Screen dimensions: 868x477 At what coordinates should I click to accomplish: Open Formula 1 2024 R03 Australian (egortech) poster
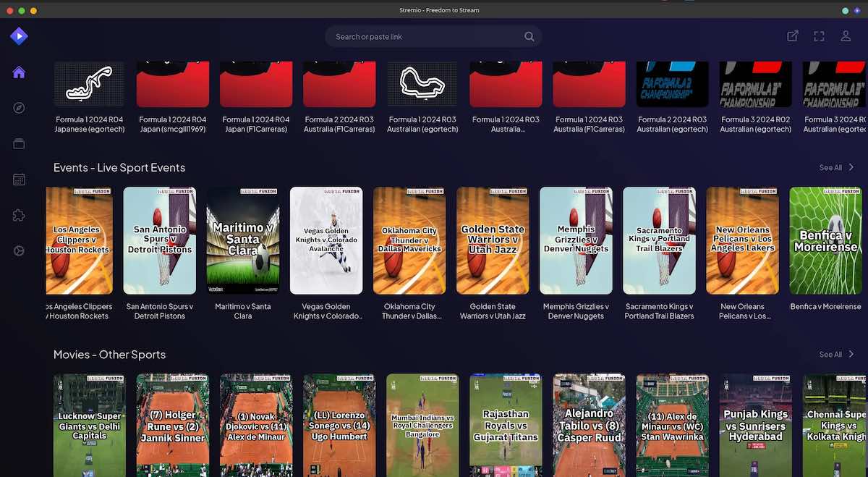pos(422,84)
